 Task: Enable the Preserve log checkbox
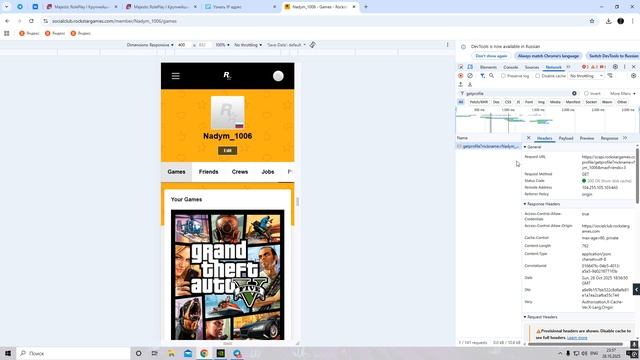point(503,76)
